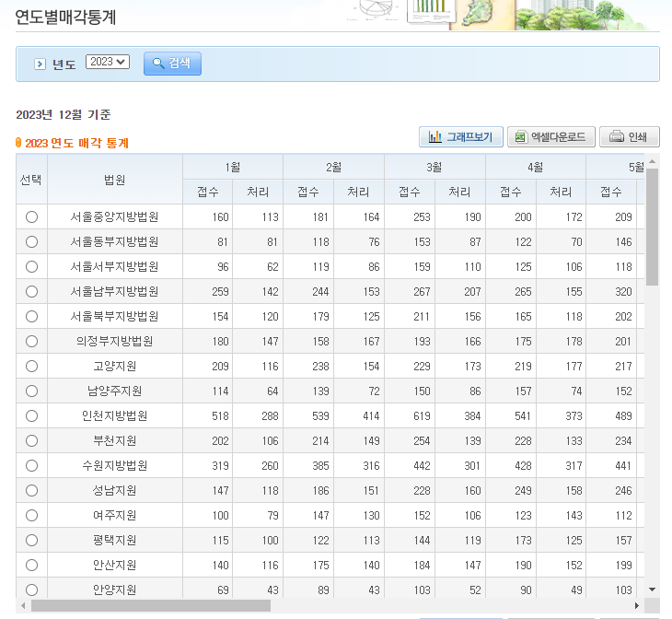Click the 고양지원 court name

115,367
